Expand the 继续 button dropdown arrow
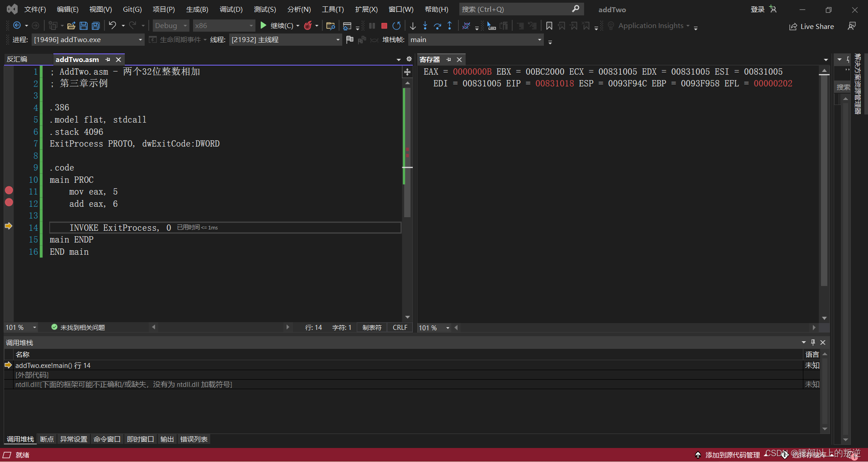This screenshot has height=462, width=868. point(298,26)
